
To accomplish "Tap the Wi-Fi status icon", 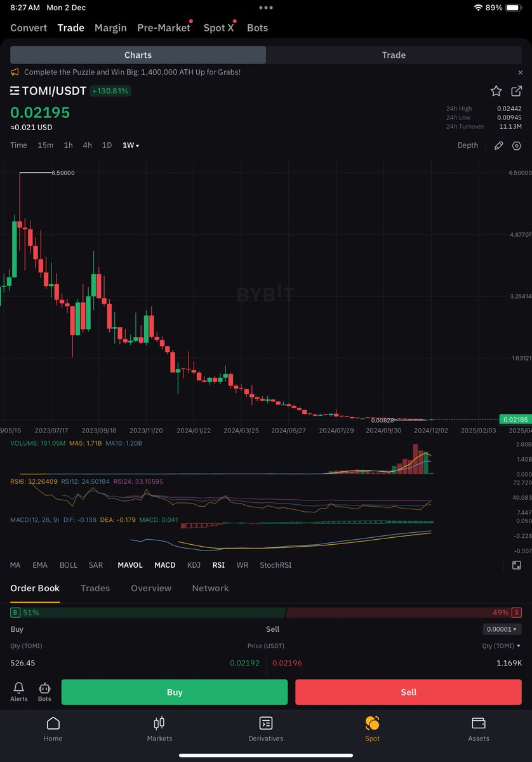I will pyautogui.click(x=478, y=8).
